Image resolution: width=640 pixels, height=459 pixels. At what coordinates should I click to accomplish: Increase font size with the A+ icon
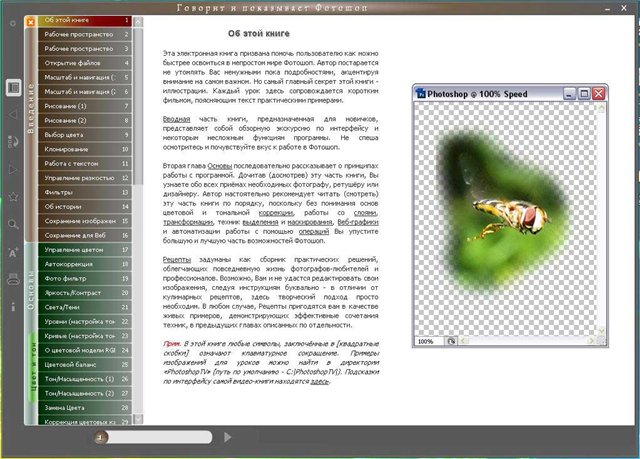click(13, 252)
